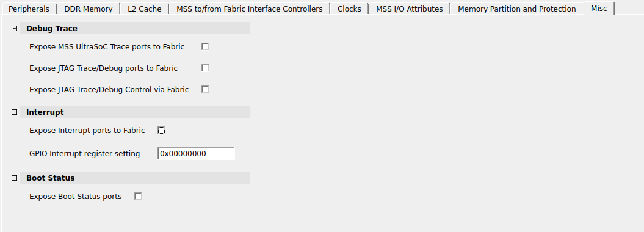This screenshot has width=644, height=232.
Task: Select the L2 Cache tab
Action: click(x=145, y=9)
